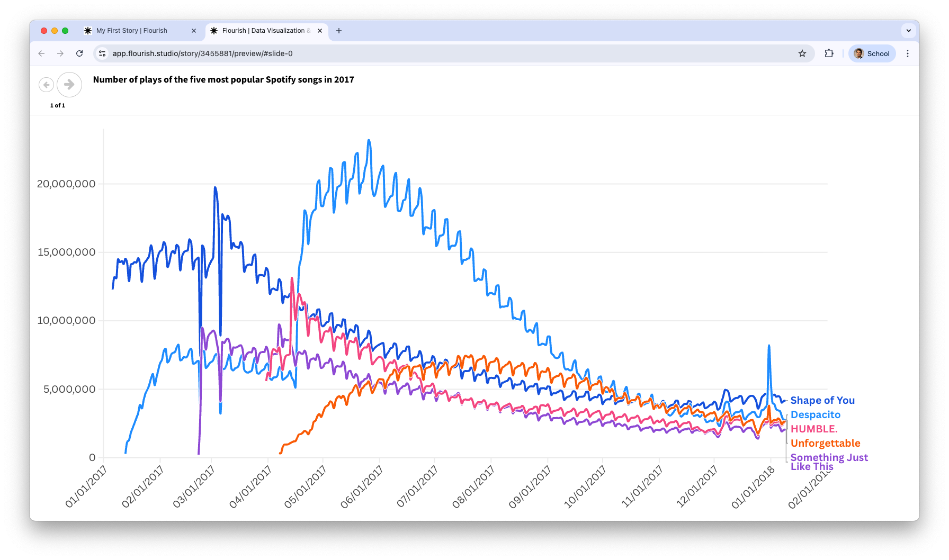
Task: Switch to My First Story tab
Action: point(132,31)
